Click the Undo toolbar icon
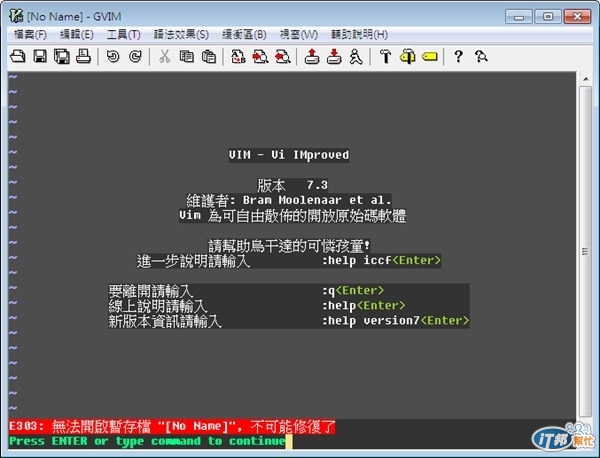The height and width of the screenshot is (458, 600). point(113,57)
